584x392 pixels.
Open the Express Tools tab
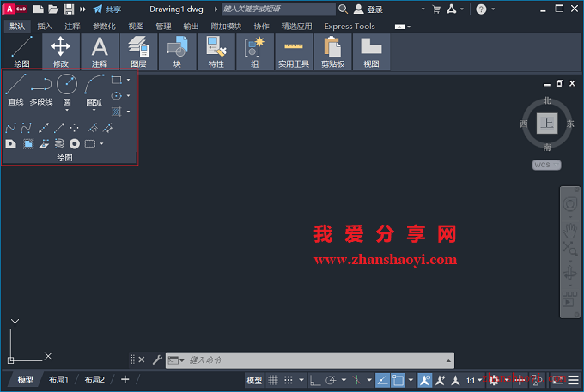(350, 27)
